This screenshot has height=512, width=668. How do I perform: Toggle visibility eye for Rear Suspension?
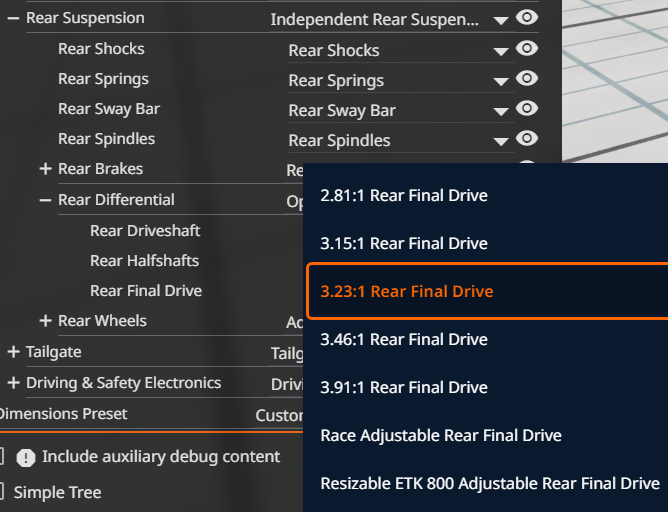pyautogui.click(x=527, y=17)
